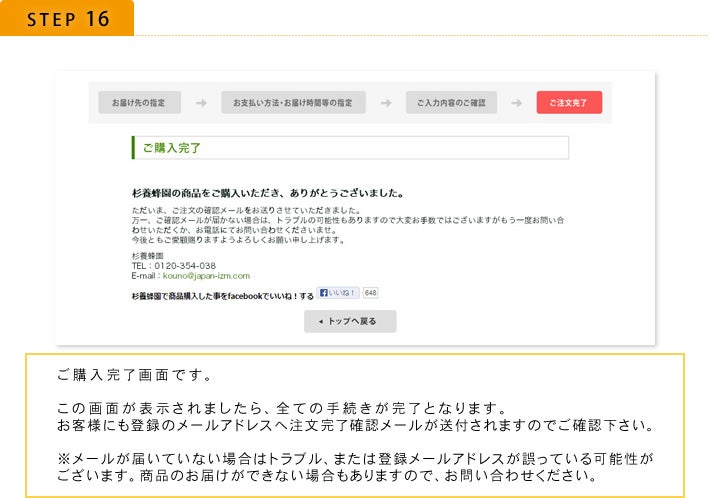The image size is (710, 498).
Task: Select the red ご注文完了 step
Action: tap(569, 103)
